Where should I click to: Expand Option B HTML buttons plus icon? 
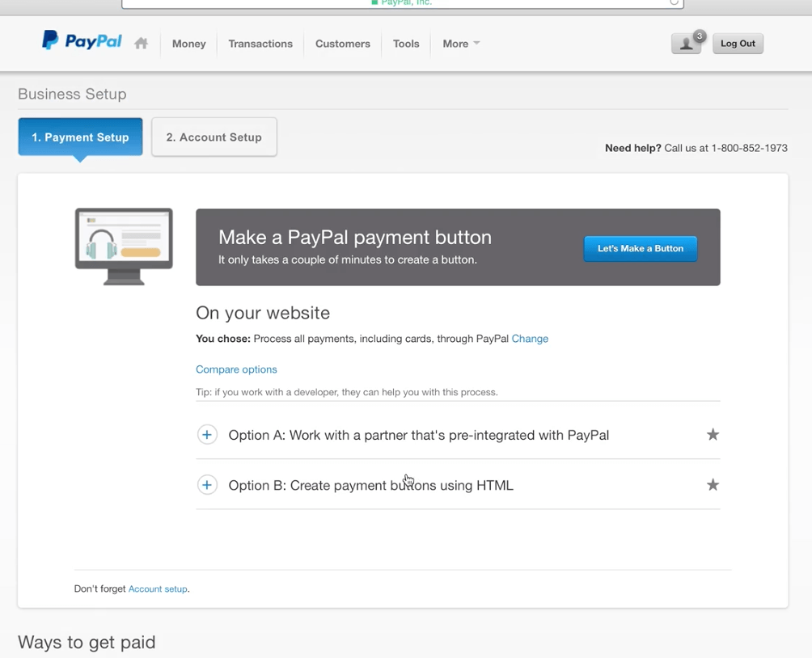coord(206,484)
